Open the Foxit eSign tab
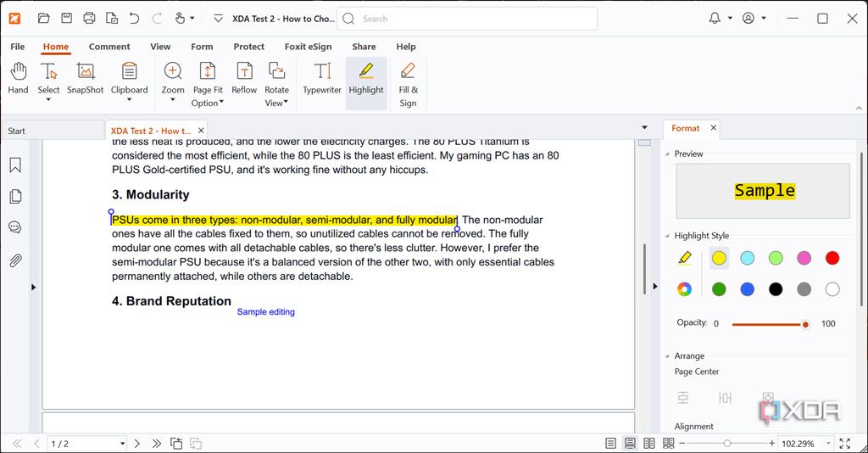 tap(309, 47)
